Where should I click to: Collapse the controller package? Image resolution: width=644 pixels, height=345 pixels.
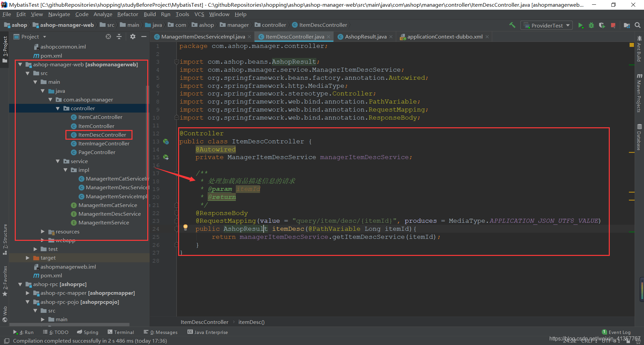coord(57,109)
